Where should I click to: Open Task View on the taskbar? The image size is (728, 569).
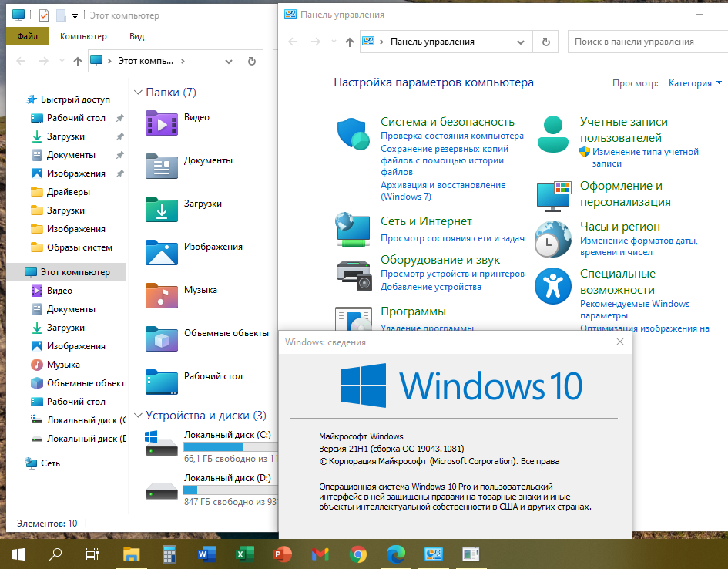point(92,554)
